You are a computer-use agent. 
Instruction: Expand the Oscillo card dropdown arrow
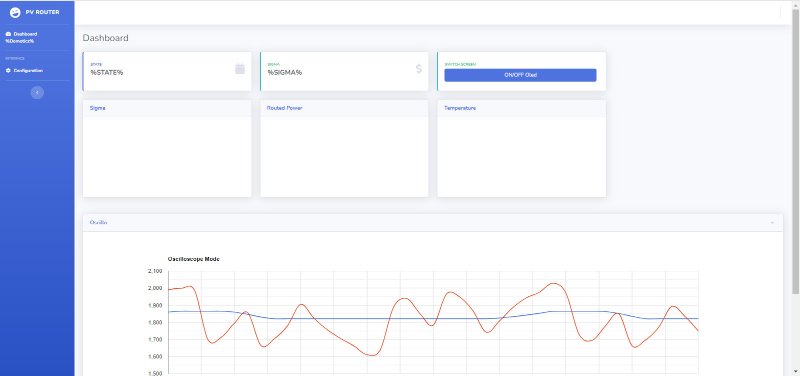coord(772,223)
